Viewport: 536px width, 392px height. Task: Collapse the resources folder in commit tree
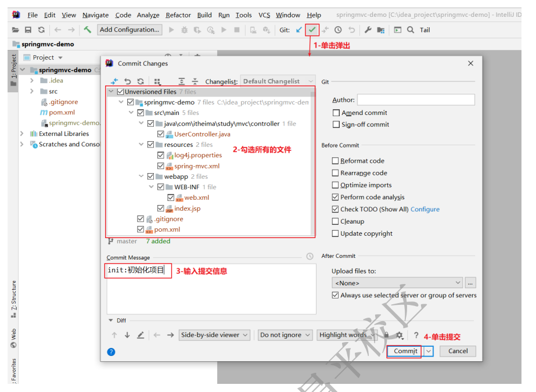click(x=141, y=145)
